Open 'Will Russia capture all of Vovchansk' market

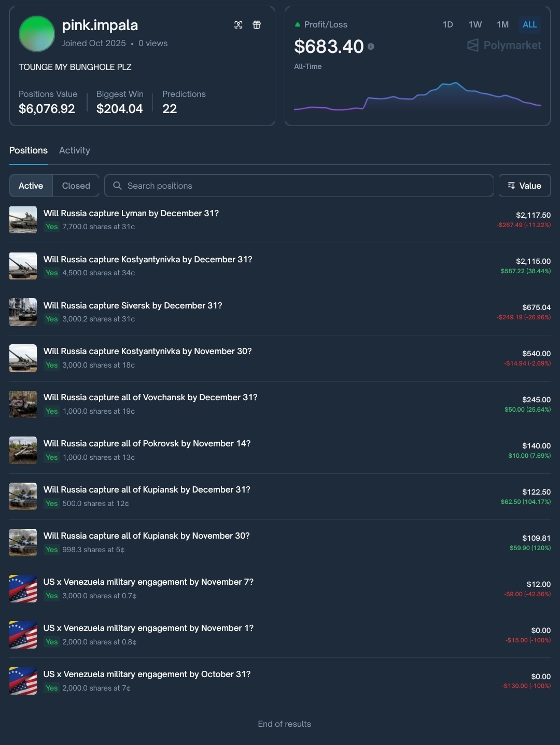(x=150, y=397)
